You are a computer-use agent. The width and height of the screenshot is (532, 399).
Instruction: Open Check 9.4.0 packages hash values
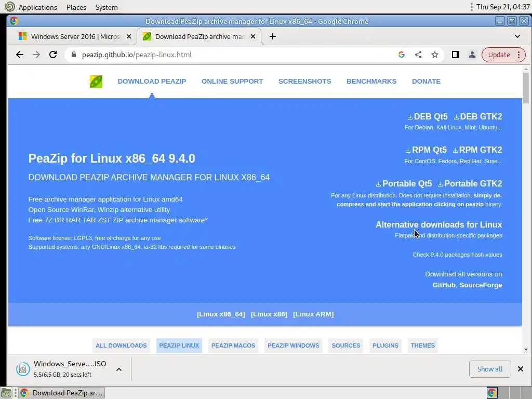click(x=457, y=255)
